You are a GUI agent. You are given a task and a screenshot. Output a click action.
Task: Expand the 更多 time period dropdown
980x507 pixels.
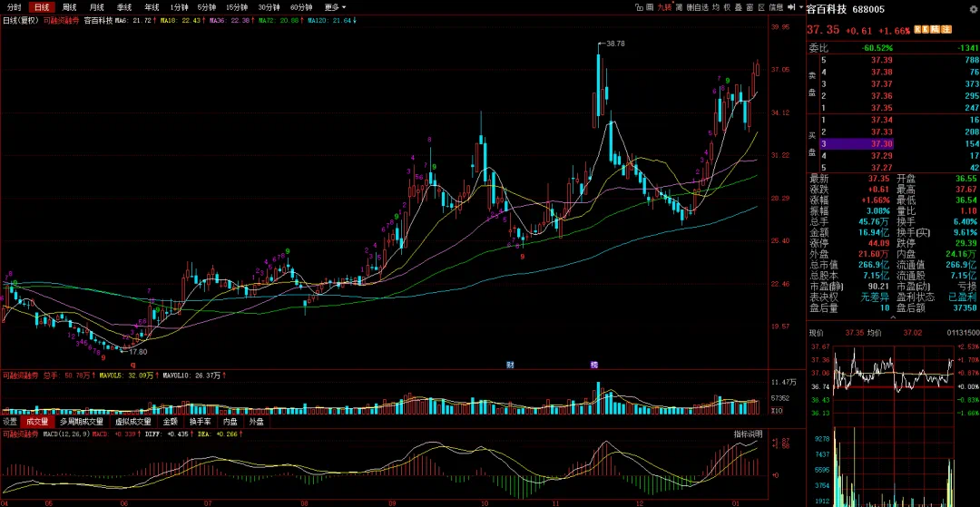(335, 7)
